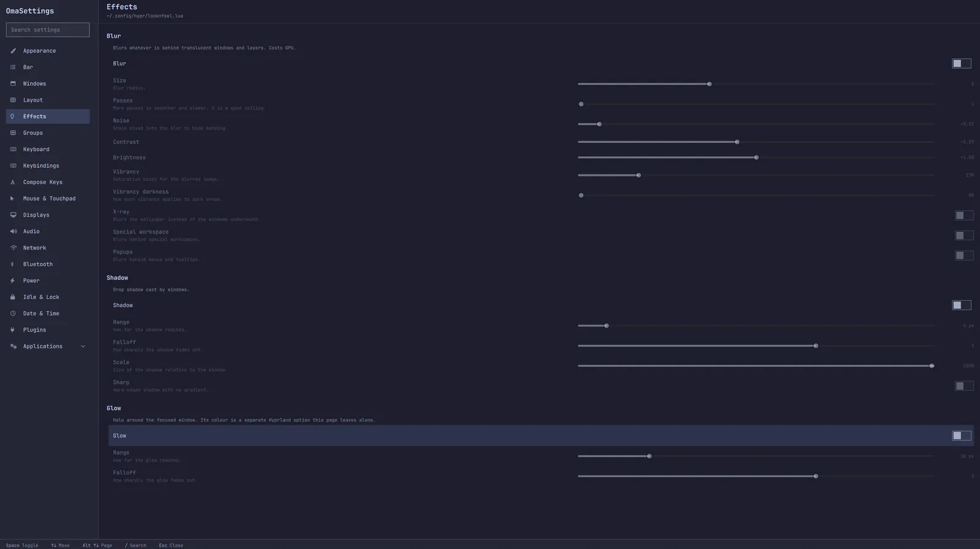
Task: Click the Effects lightbulb icon
Action: [13, 116]
